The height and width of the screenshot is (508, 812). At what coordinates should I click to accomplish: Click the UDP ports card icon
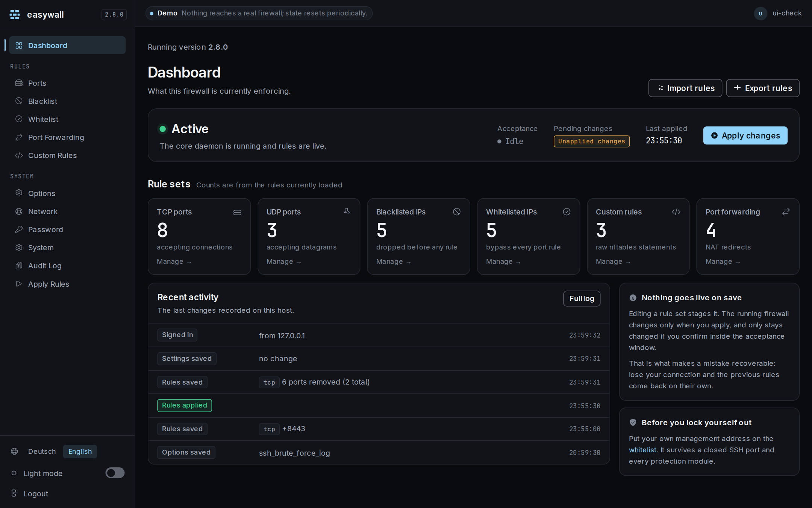(x=347, y=211)
